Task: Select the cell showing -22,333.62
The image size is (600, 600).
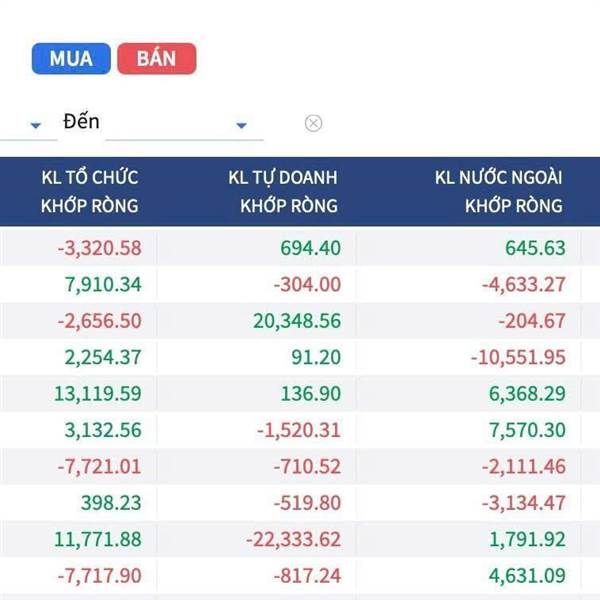Action: [x=293, y=540]
